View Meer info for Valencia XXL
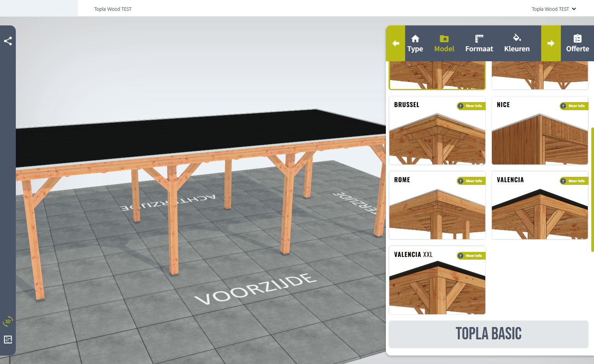 (471, 256)
